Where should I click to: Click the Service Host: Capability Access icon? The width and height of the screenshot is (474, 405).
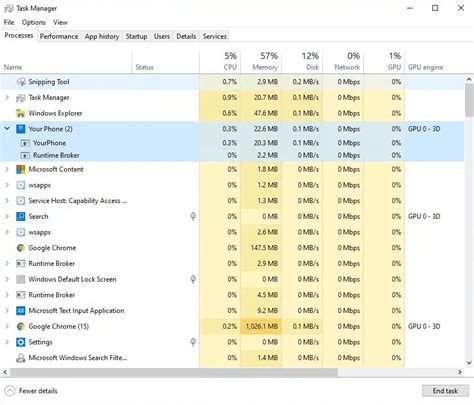pos(21,201)
